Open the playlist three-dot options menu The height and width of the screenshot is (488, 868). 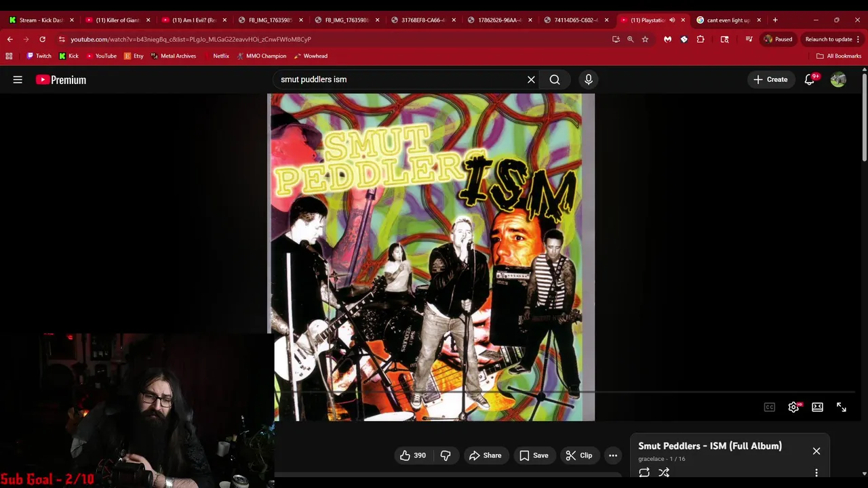tap(816, 472)
